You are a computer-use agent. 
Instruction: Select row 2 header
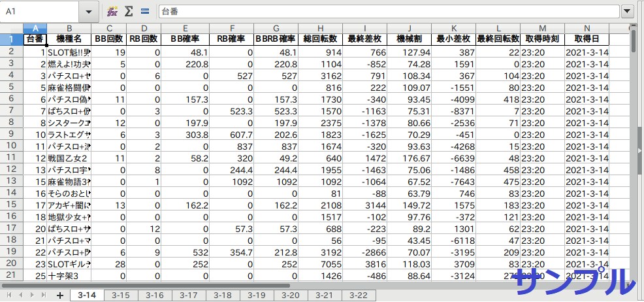coord(12,52)
